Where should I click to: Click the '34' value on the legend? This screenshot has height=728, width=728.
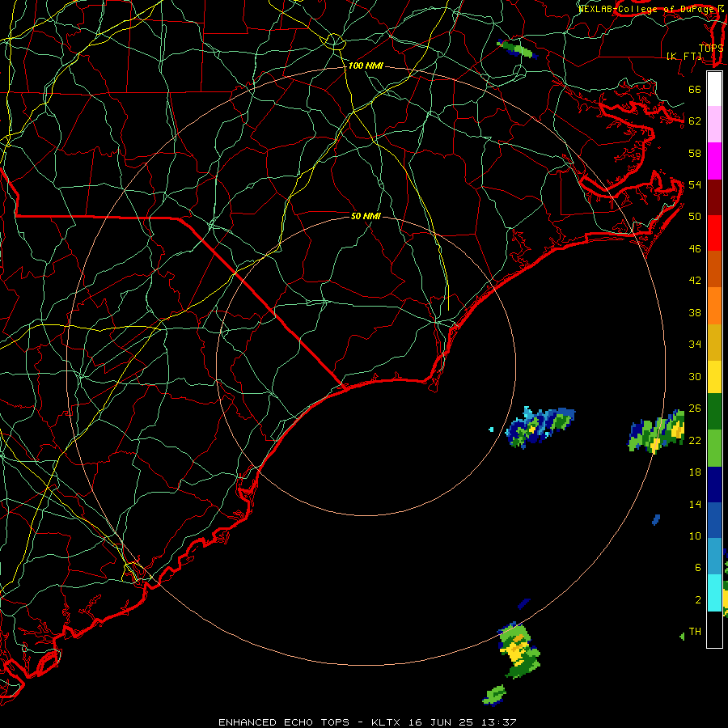695,345
